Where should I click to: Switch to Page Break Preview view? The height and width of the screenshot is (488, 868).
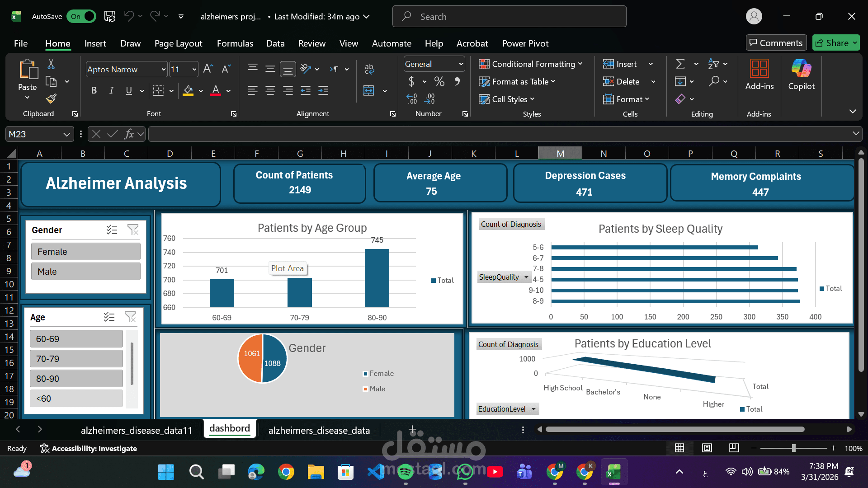coord(734,448)
